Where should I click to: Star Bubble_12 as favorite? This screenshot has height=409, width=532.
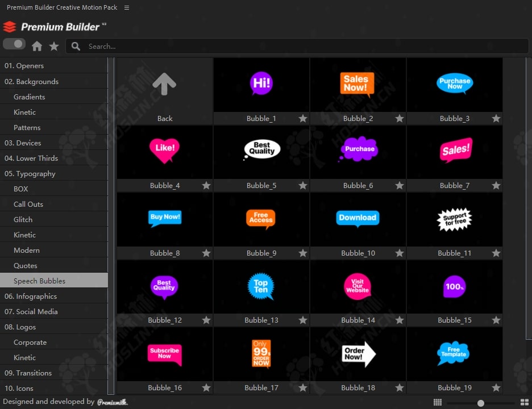(x=206, y=320)
